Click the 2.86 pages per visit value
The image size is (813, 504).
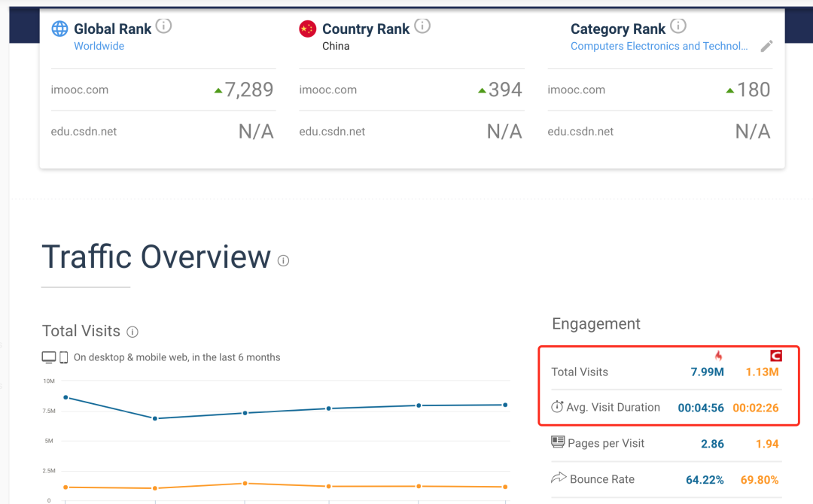712,444
